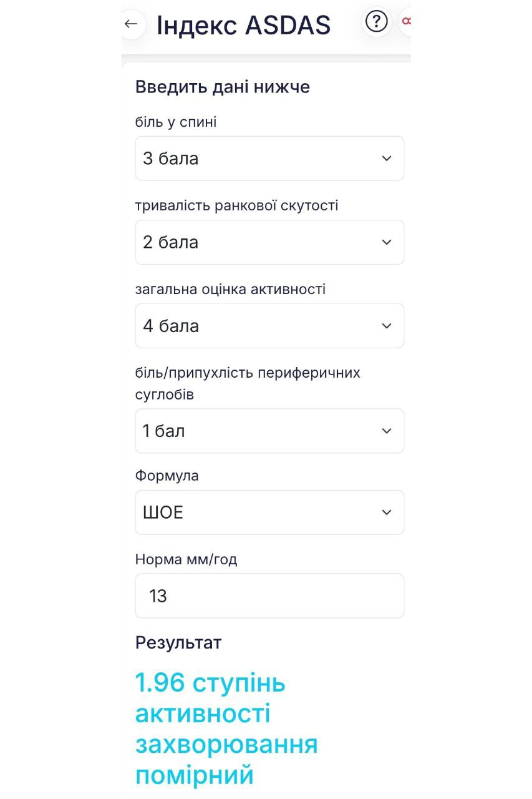Focus the 'Норма мм/год' field containing 13

(x=269, y=596)
